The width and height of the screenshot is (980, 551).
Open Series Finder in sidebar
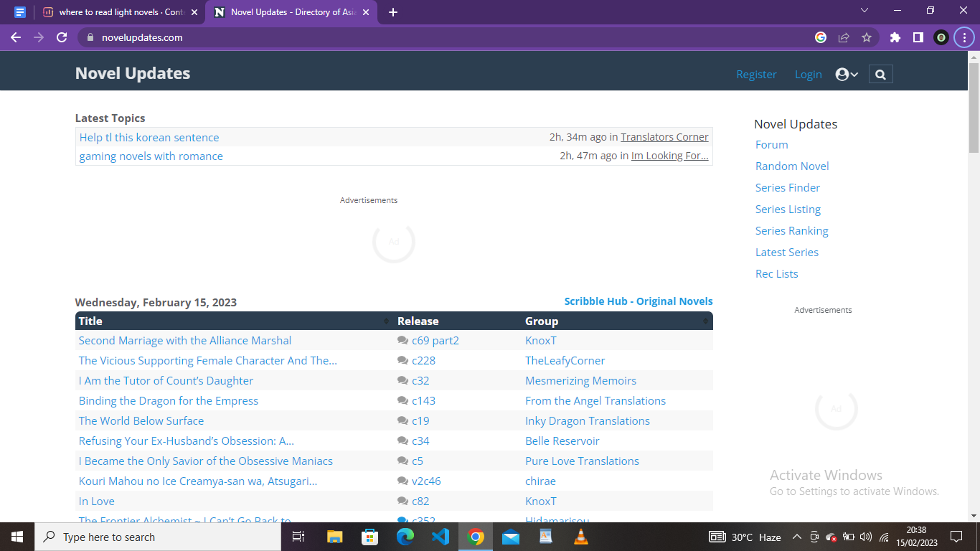pyautogui.click(x=787, y=187)
